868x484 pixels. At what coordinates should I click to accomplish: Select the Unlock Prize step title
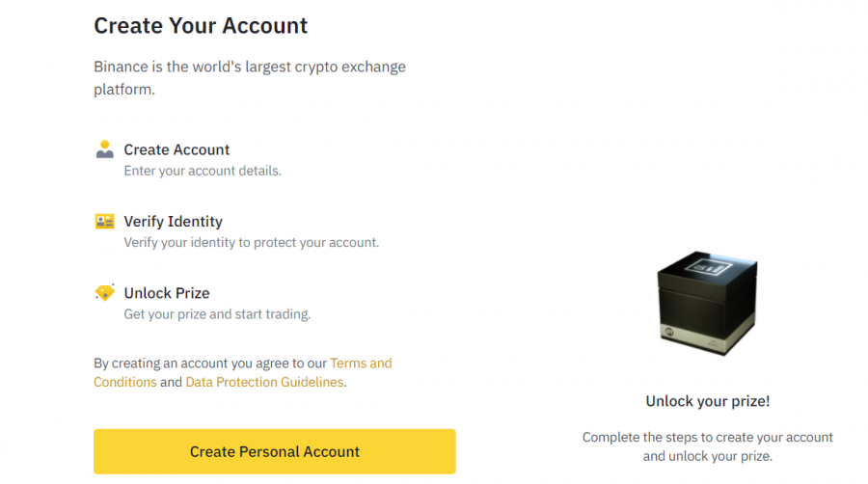tap(167, 293)
